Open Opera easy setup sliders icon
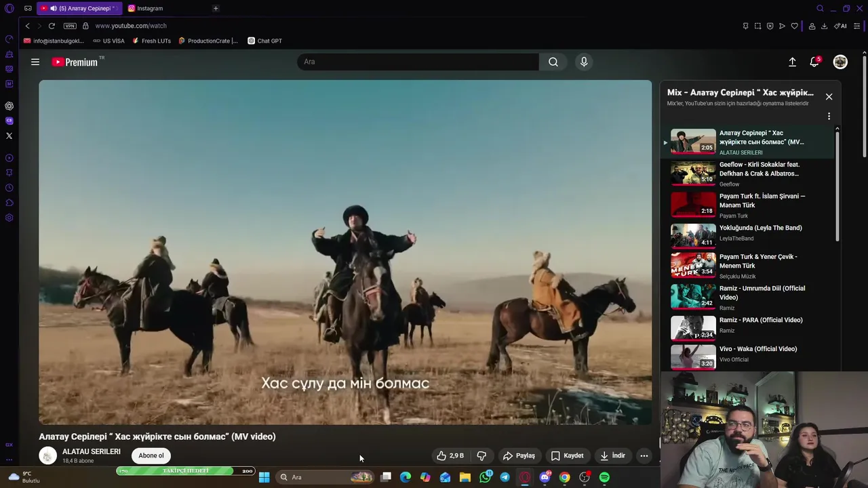The height and width of the screenshot is (488, 868). pos(856,26)
